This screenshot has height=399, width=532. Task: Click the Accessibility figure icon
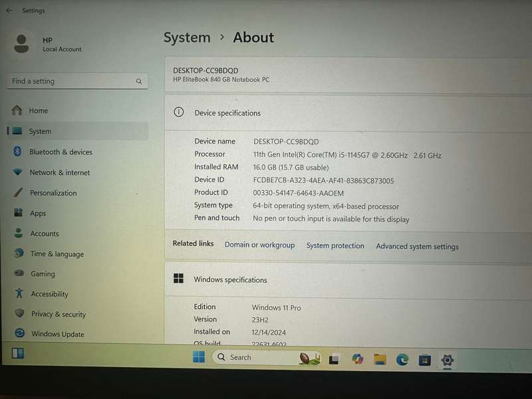19,293
